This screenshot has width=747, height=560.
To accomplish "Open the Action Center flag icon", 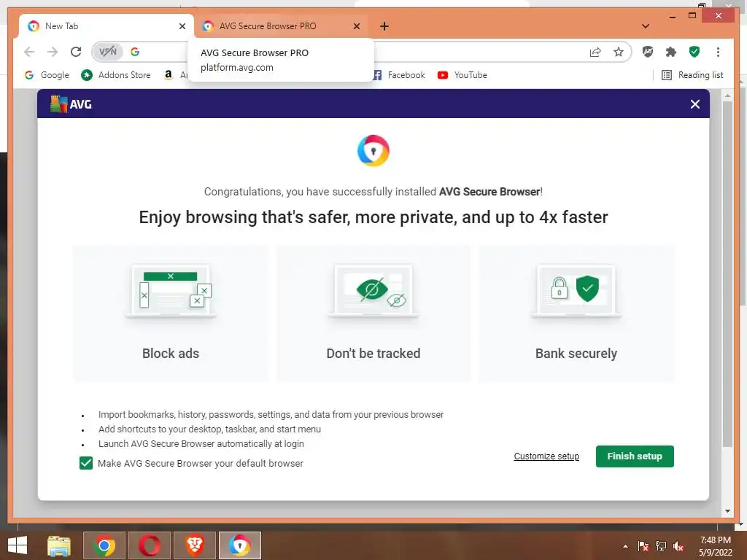I will point(643,546).
